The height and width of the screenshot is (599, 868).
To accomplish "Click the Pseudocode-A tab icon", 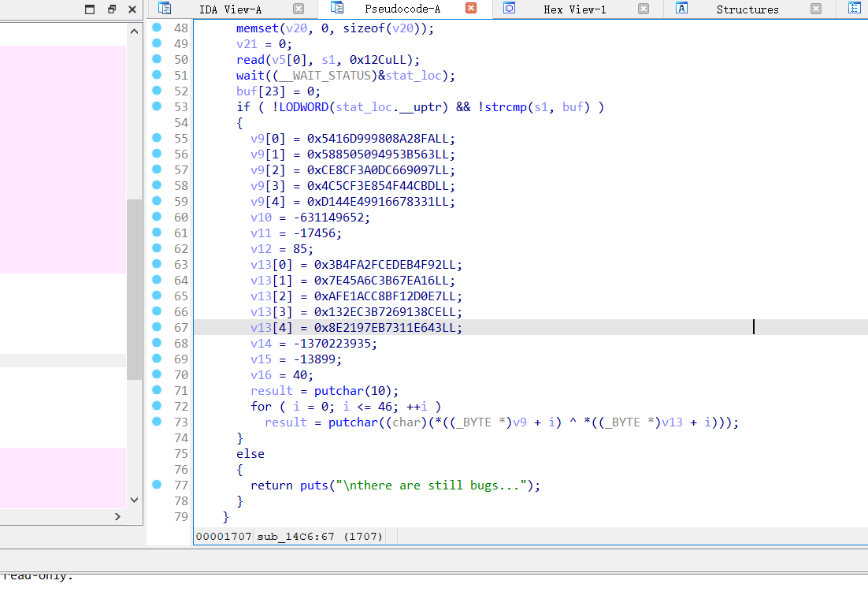I will [x=336, y=8].
